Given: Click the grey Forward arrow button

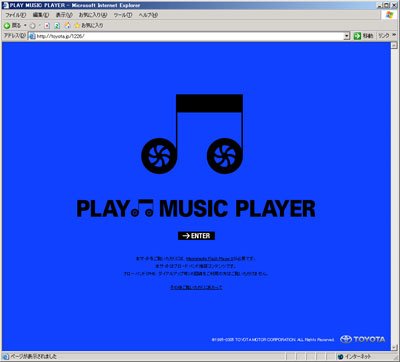Looking at the screenshot, I should tap(33, 26).
